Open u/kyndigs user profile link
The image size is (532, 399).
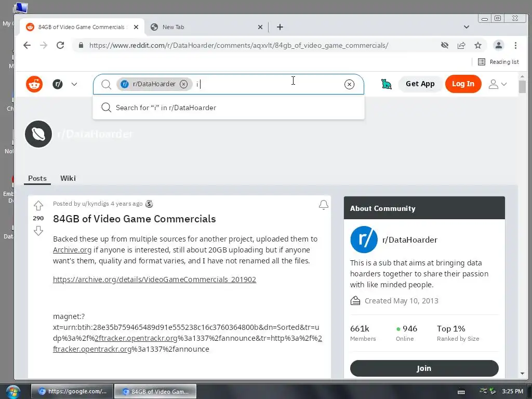pyautogui.click(x=96, y=204)
